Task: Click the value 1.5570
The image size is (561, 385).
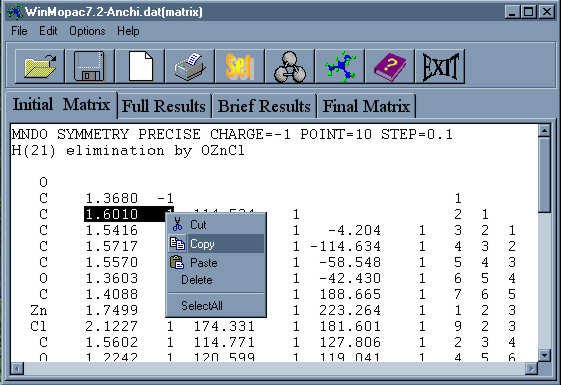Action: coord(111,263)
